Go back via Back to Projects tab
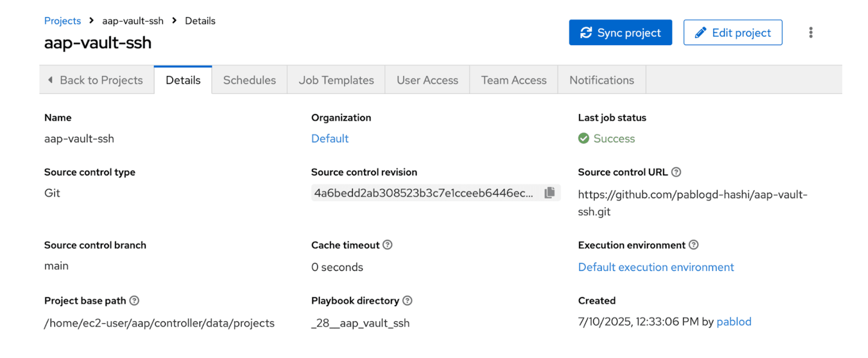 click(x=96, y=80)
